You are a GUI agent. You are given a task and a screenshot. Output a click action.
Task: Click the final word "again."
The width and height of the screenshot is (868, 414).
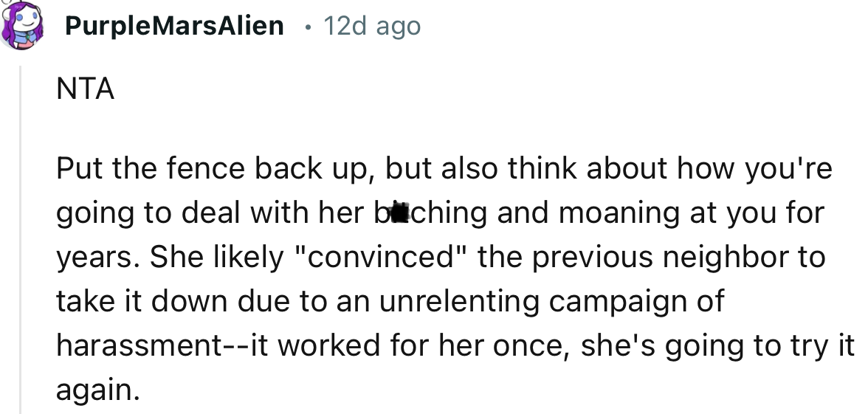(x=97, y=390)
